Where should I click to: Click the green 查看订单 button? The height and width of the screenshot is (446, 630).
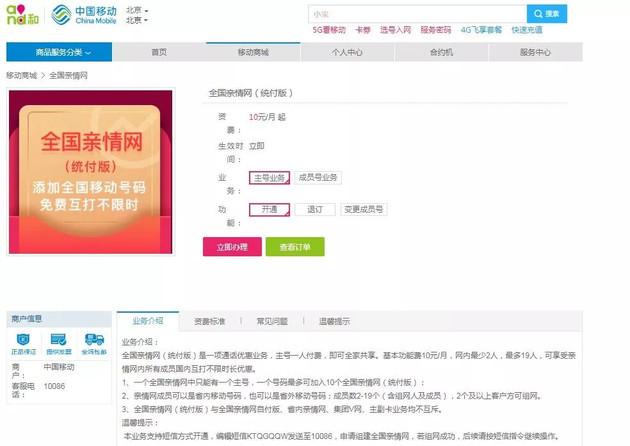pos(295,247)
